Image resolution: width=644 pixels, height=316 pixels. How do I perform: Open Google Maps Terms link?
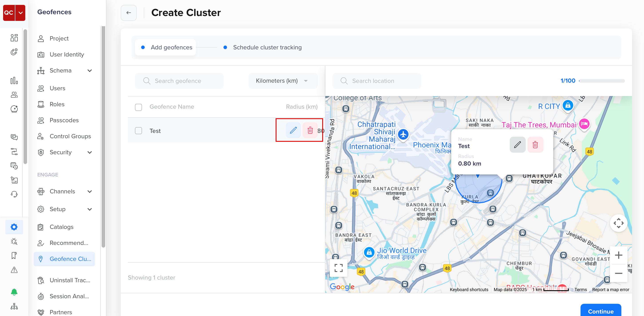point(581,290)
